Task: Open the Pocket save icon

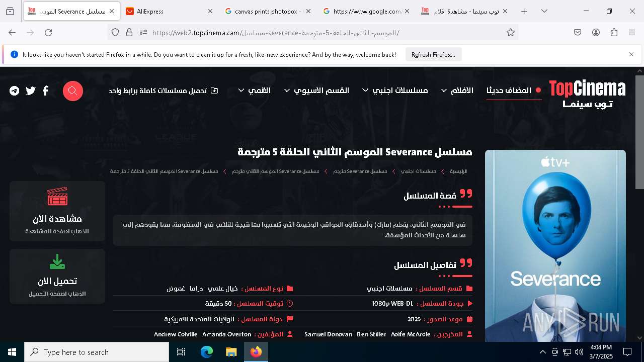Action: click(x=578, y=33)
